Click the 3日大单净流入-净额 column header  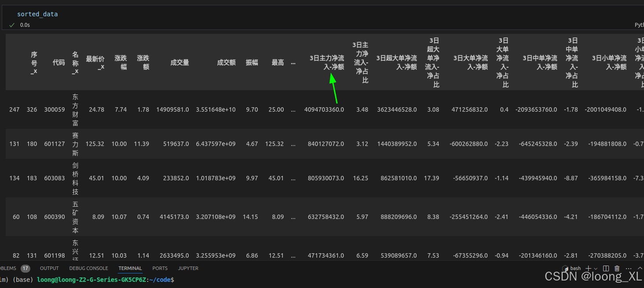click(x=470, y=62)
